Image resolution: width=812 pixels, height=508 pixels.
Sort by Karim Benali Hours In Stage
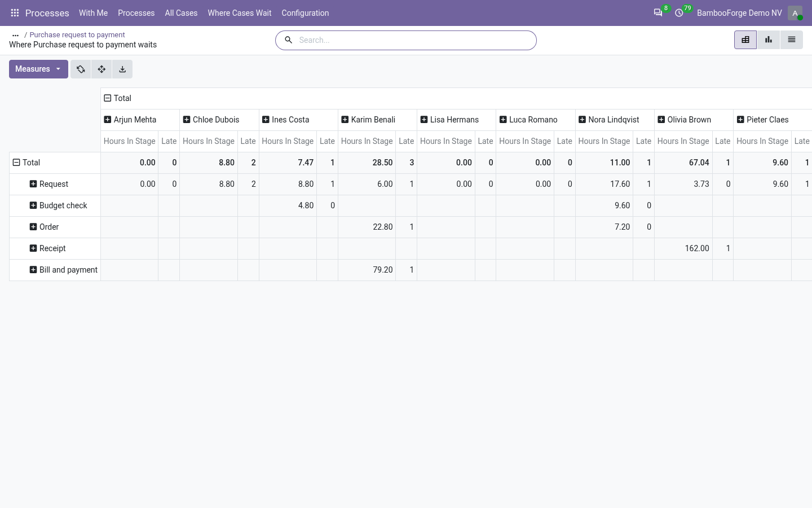[x=367, y=141]
